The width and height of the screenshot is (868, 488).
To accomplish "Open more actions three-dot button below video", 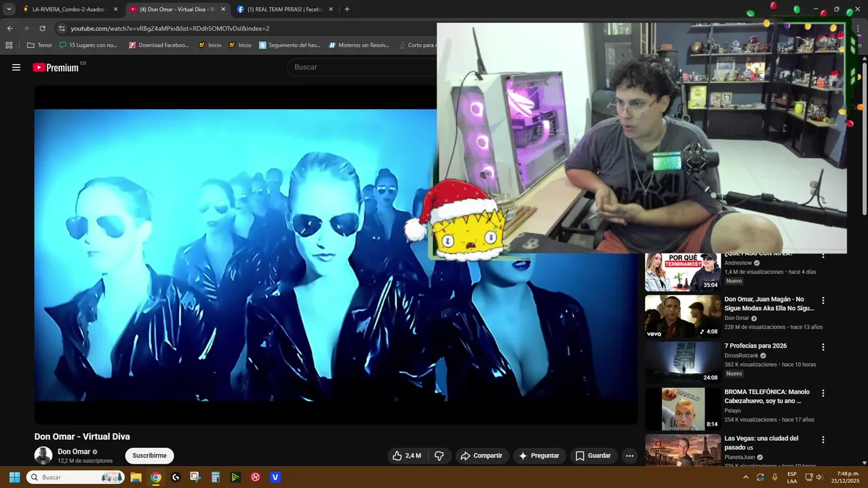I will tap(629, 455).
